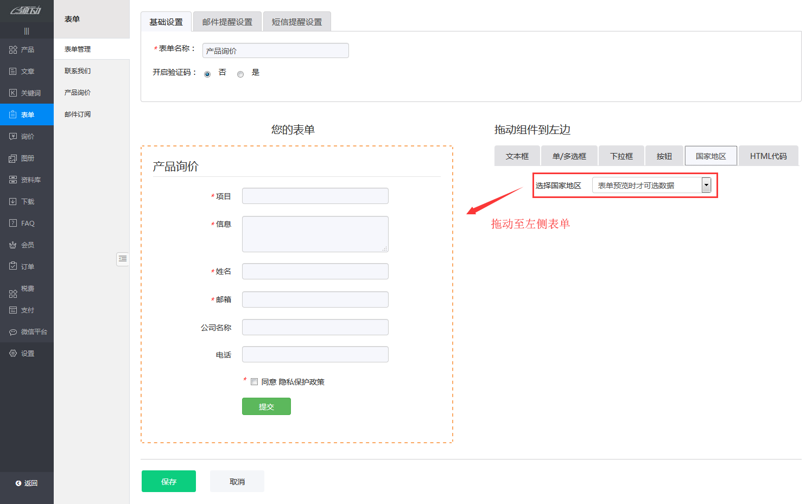Open 设置 gear icon in sidebar
The image size is (812, 504).
coord(13,353)
